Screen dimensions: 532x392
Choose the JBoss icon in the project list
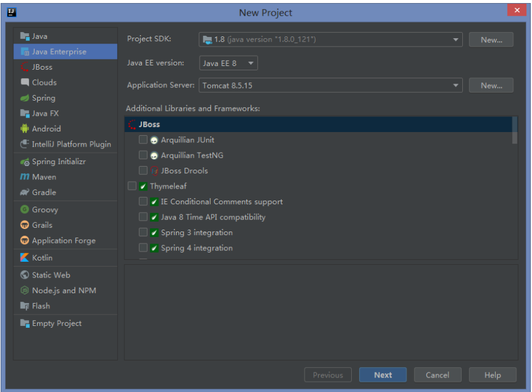(25, 67)
